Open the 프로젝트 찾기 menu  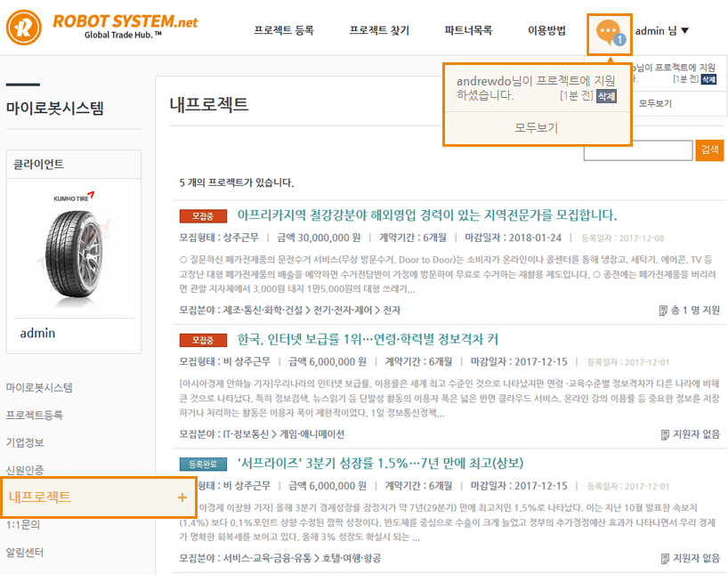click(x=379, y=31)
